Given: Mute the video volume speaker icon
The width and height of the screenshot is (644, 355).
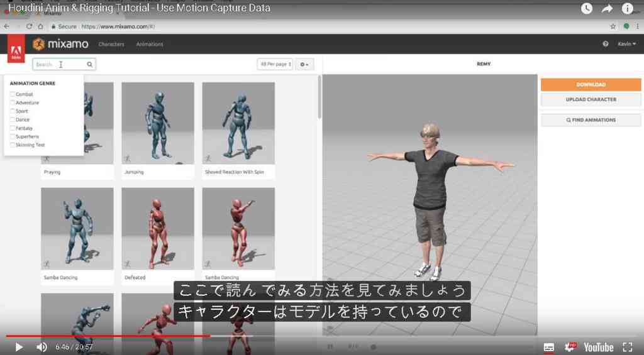Looking at the screenshot, I should click(x=42, y=347).
